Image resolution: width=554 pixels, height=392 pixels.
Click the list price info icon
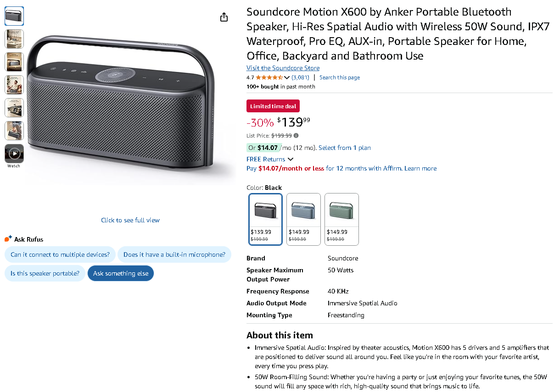[x=296, y=136]
